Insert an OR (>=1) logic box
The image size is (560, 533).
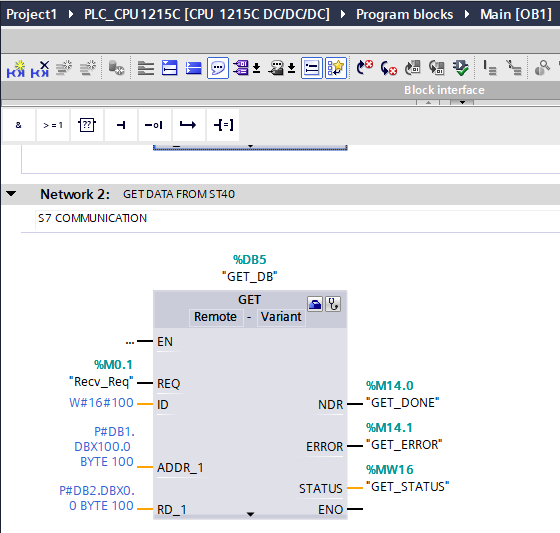click(52, 125)
